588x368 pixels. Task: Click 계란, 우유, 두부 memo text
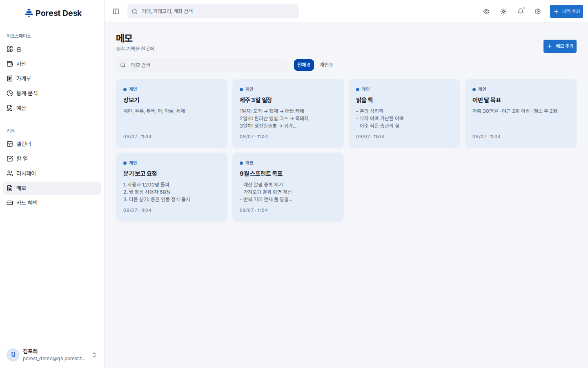(x=154, y=111)
